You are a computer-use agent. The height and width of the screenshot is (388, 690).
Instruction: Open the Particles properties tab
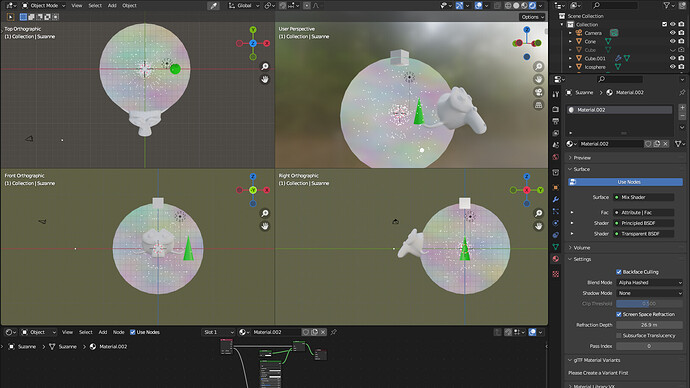(x=556, y=211)
